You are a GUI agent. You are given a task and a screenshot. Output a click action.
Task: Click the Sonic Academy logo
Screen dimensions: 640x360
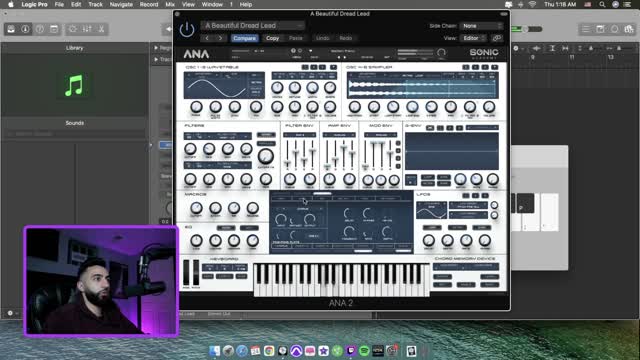coord(484,53)
